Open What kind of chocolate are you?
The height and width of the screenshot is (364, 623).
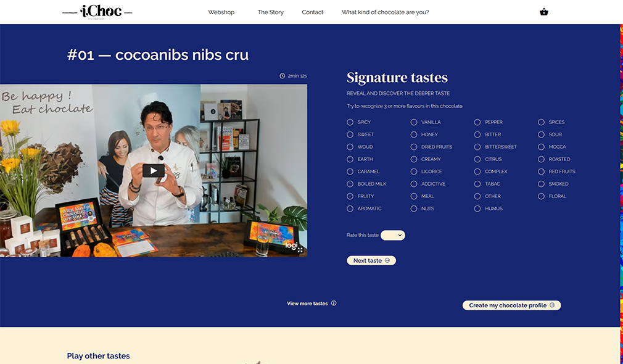385,12
